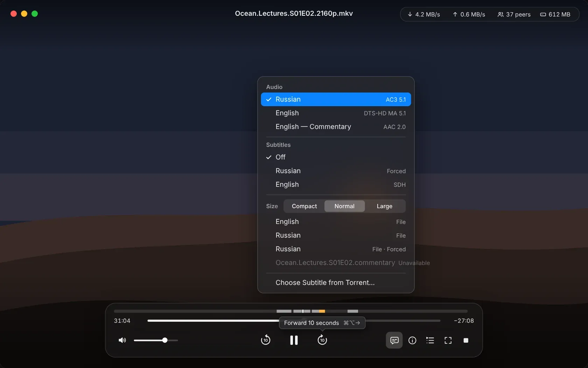Screen dimensions: 588x368
Task: Select English File subtitle
Action: click(336, 222)
